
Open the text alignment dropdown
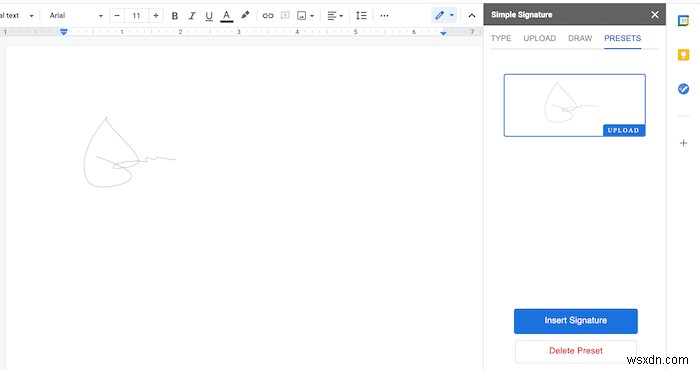[335, 16]
